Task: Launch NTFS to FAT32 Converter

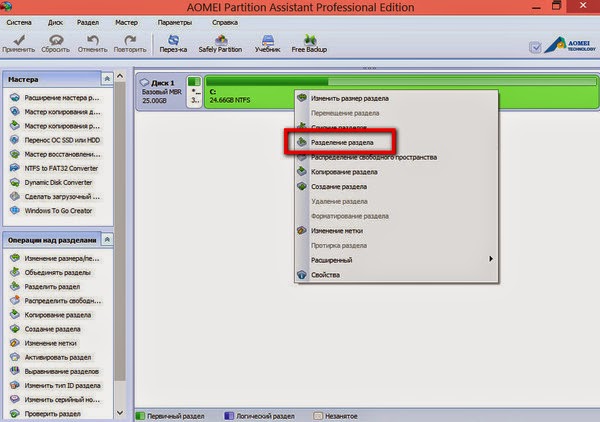Action: pos(56,168)
